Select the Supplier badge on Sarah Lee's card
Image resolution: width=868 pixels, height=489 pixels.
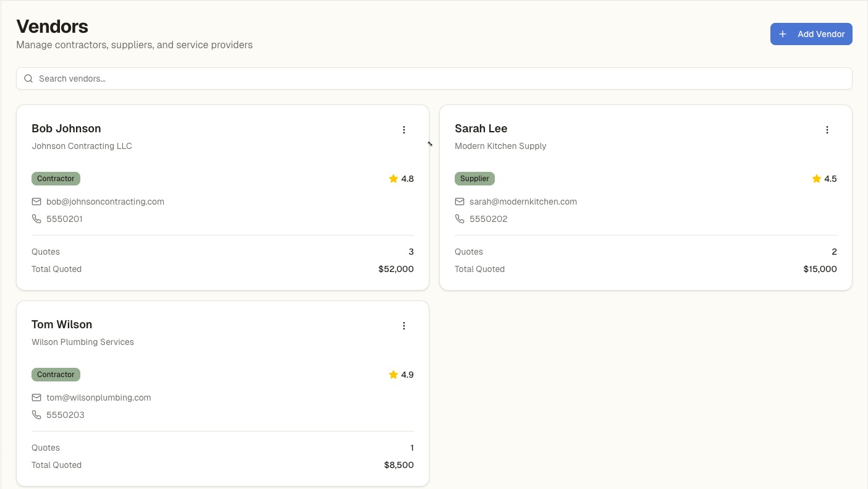(474, 178)
